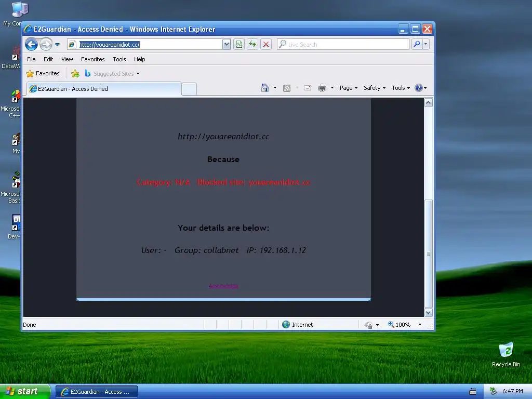532x399 pixels.
Task: Open the recent pages dropdown arrow
Action: (x=57, y=45)
